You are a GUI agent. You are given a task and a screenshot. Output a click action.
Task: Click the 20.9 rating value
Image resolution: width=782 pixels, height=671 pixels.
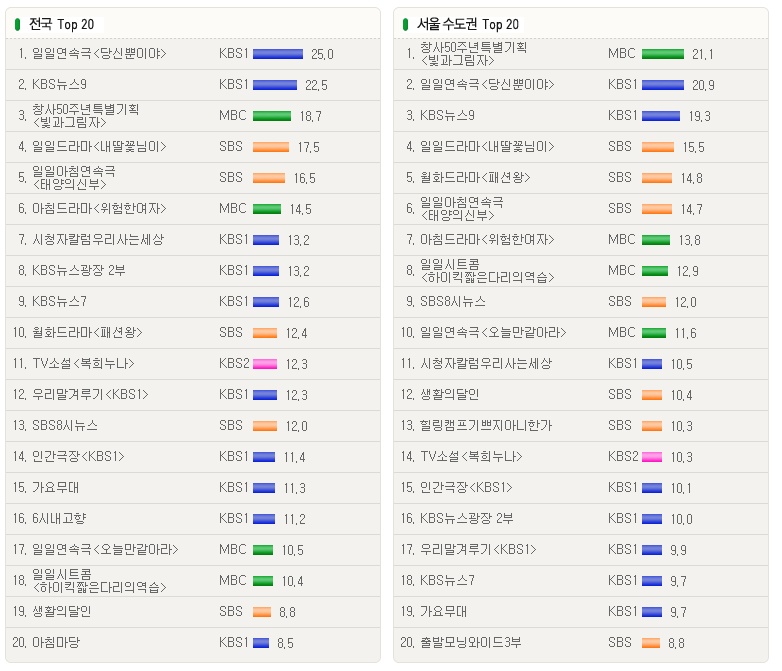(x=703, y=85)
